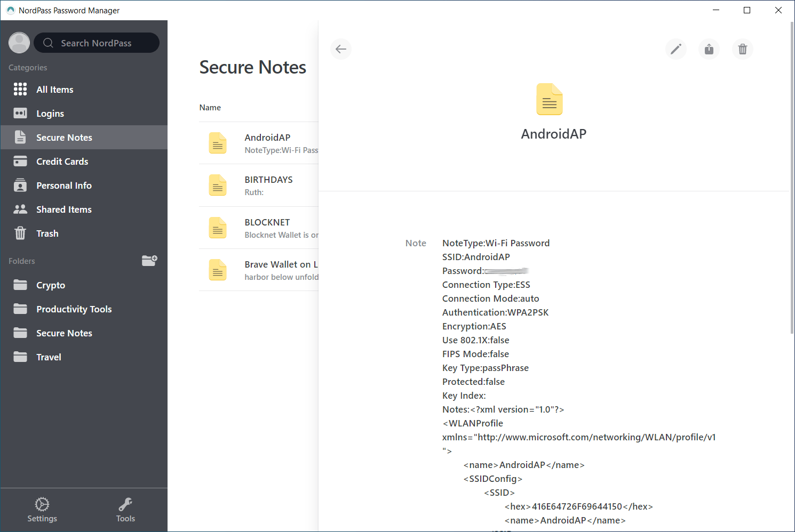
Task: Open Shared Items category
Action: pos(84,209)
